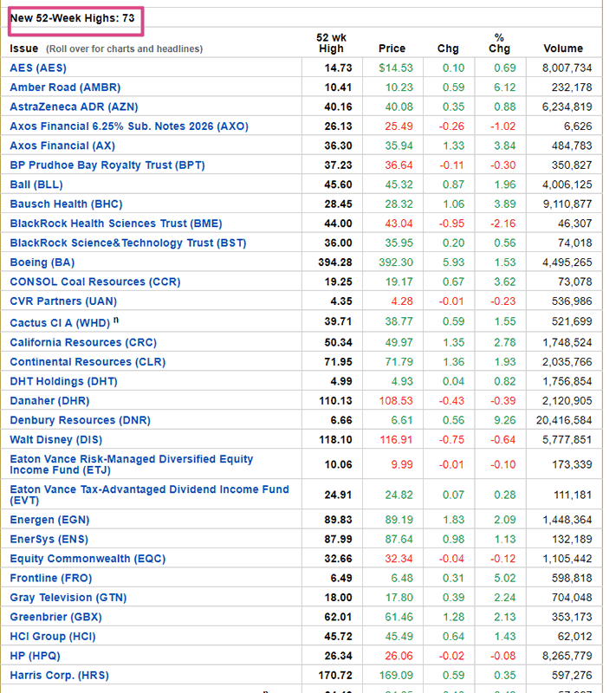The height and width of the screenshot is (693, 616).
Task: Click the New 52-Week Highs: 73 heading
Action: [x=73, y=18]
